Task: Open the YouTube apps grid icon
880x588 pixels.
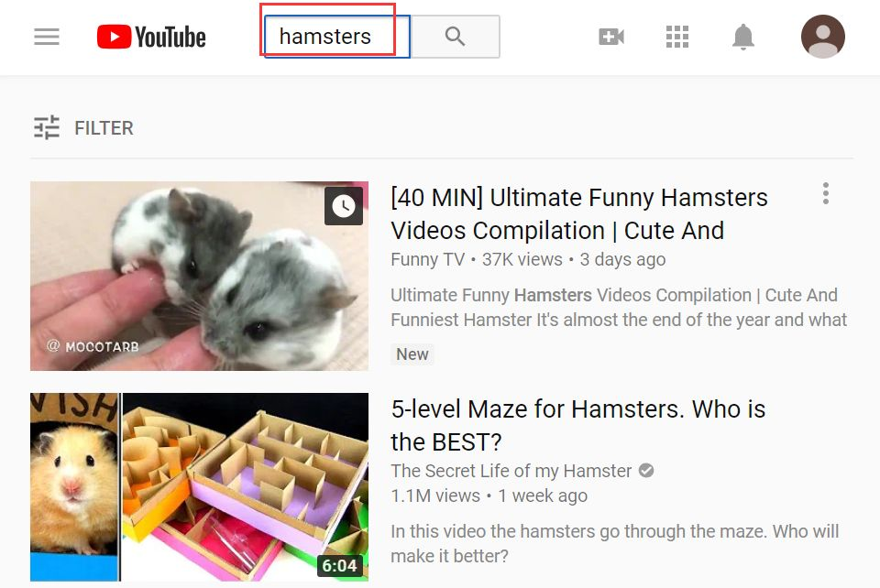Action: tap(677, 37)
